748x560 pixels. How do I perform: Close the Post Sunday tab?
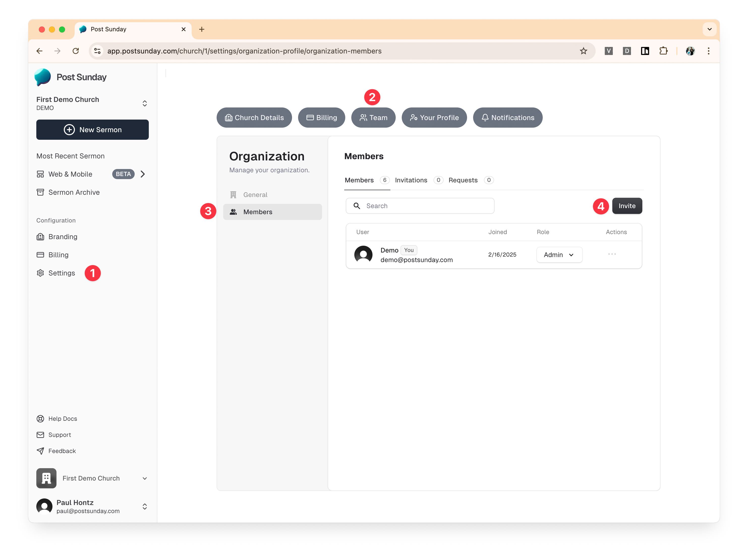[x=184, y=30]
